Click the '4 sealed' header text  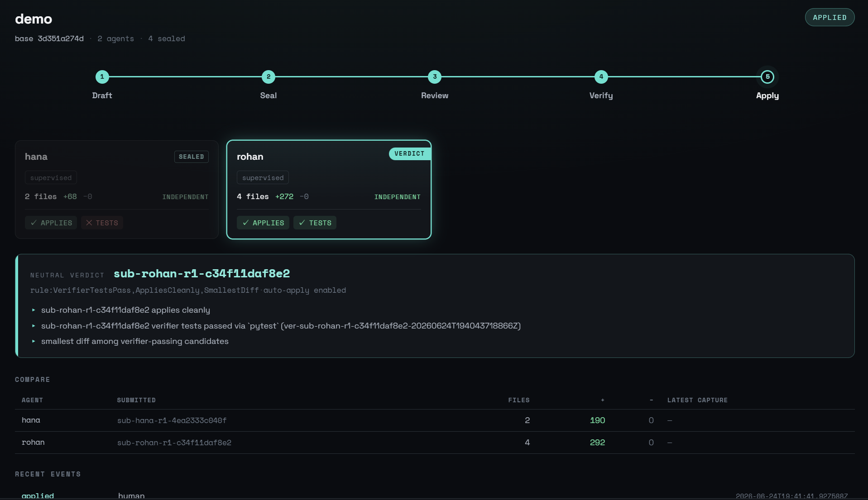(x=167, y=38)
